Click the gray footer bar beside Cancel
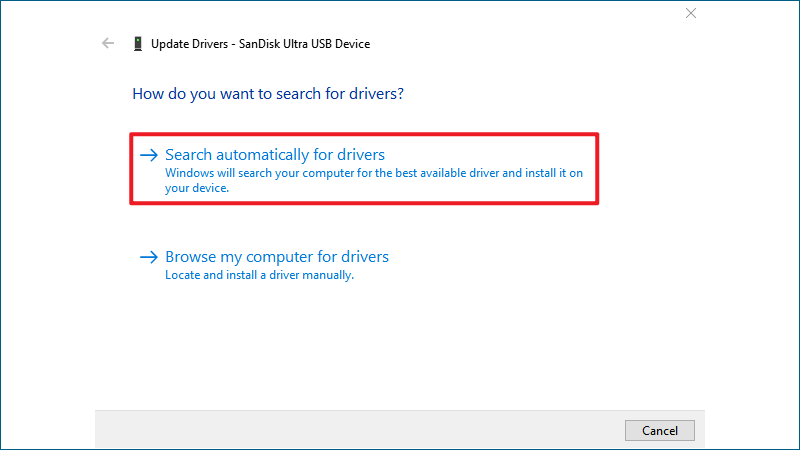The width and height of the screenshot is (800, 450). point(357,430)
